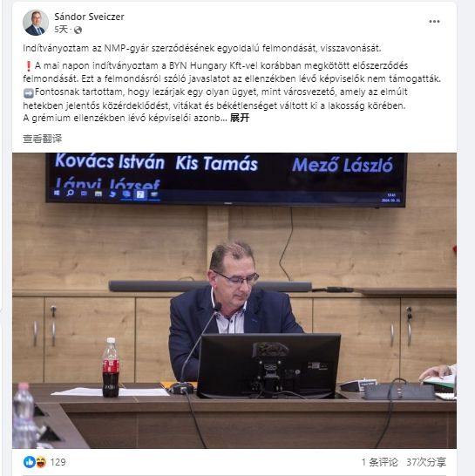Expand the post text with 展开
The height and width of the screenshot is (476, 475).
pyautogui.click(x=240, y=118)
